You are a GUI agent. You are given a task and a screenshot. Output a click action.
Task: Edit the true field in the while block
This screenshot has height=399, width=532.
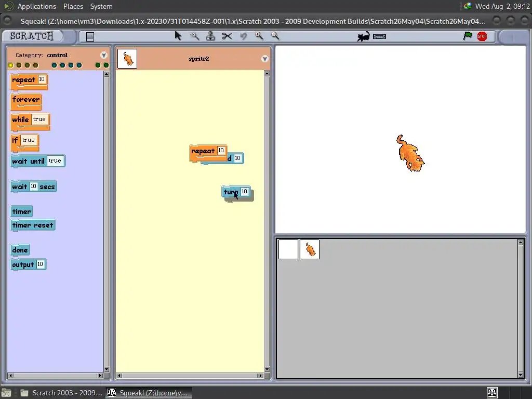(x=39, y=119)
